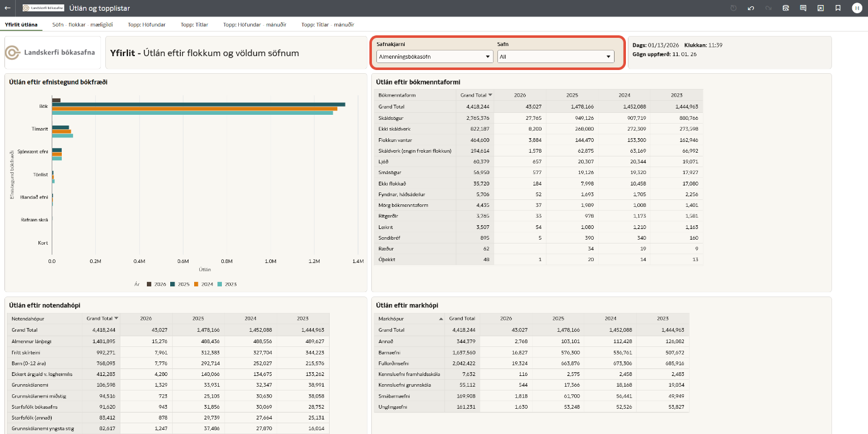Click sort arrow on Markhópur column
Viewport: 868px width, 434px height.
click(441, 319)
